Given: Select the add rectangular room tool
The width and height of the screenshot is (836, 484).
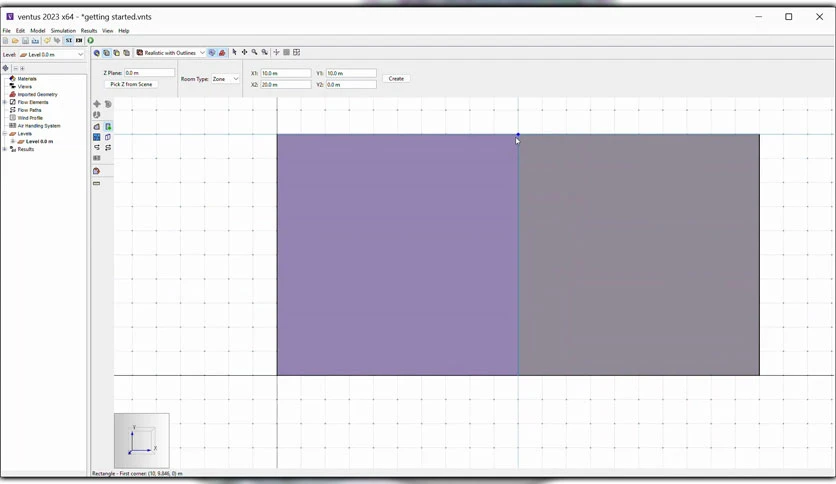Looking at the screenshot, I should point(108,127).
